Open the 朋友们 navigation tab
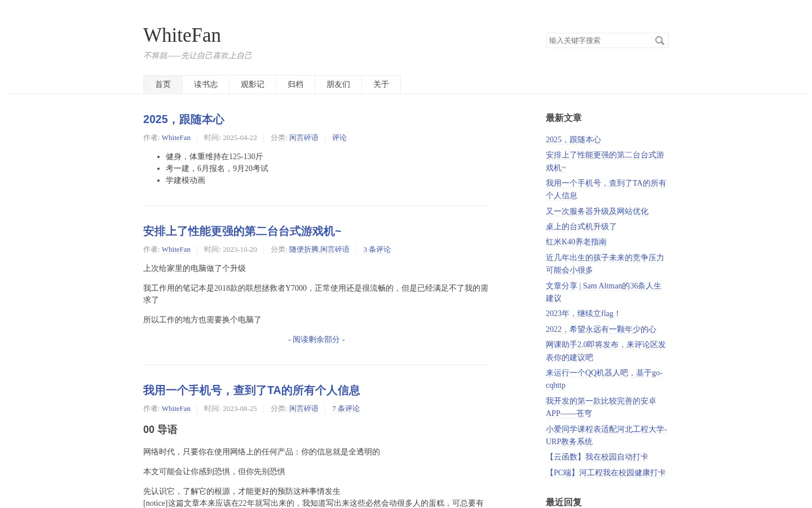The height and width of the screenshot is (508, 812). [338, 85]
